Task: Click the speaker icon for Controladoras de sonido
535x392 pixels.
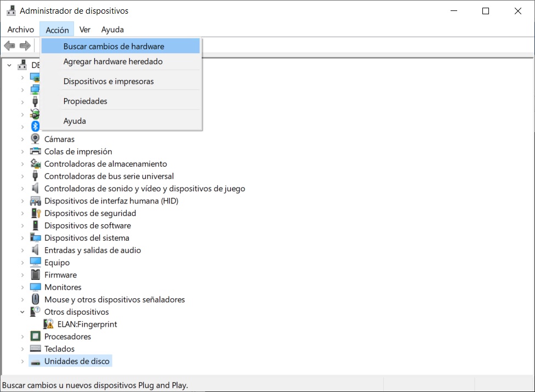Action: 35,188
